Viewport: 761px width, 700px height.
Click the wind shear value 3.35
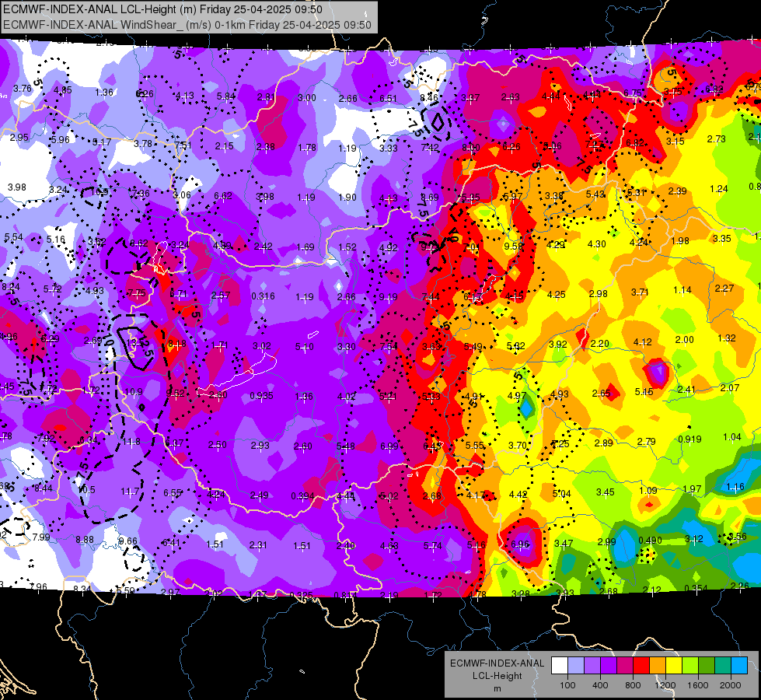[x=721, y=238]
